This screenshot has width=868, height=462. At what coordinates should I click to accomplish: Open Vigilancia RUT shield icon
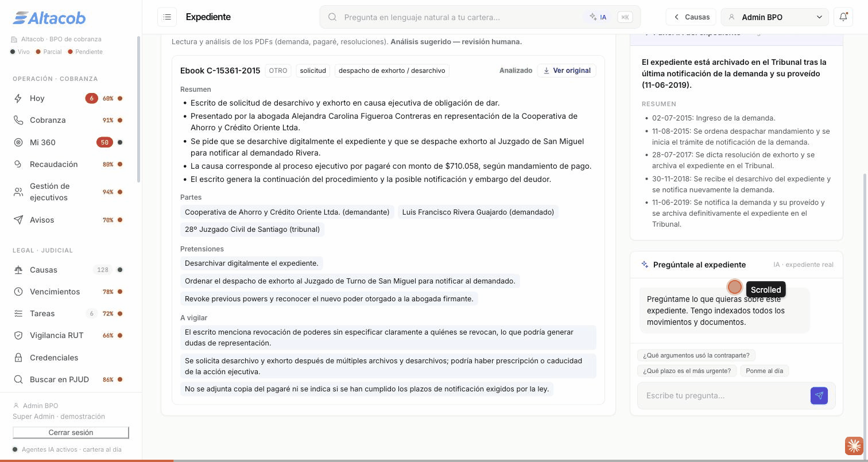pos(18,335)
